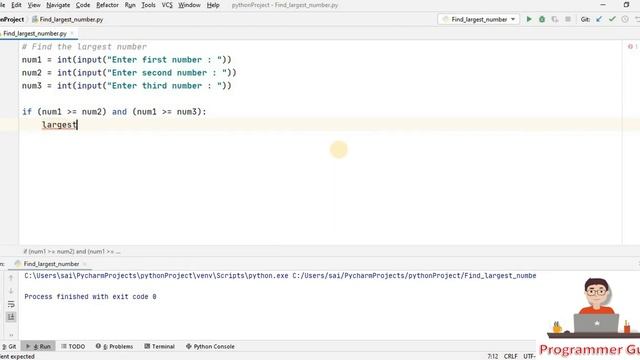
Task: Run with coverage from the toolbar
Action: (x=555, y=19)
